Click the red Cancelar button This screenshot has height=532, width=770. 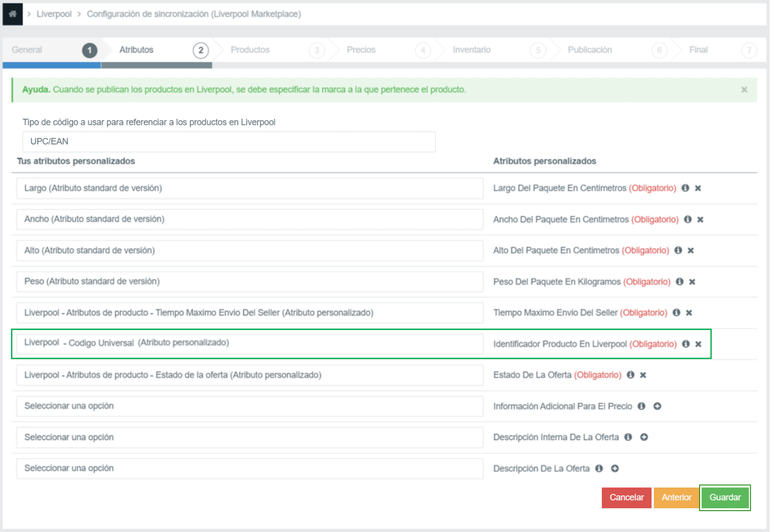click(626, 498)
